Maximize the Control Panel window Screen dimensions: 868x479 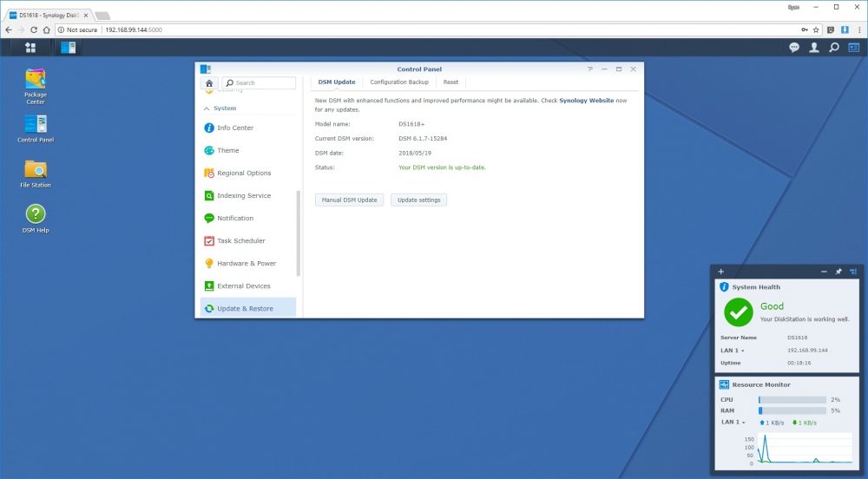tap(619, 69)
